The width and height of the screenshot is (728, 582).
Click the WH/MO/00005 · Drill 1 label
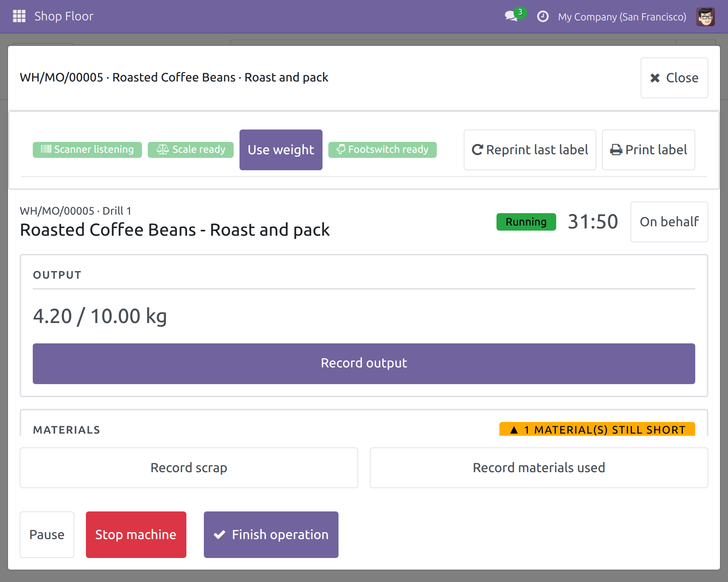(76, 211)
